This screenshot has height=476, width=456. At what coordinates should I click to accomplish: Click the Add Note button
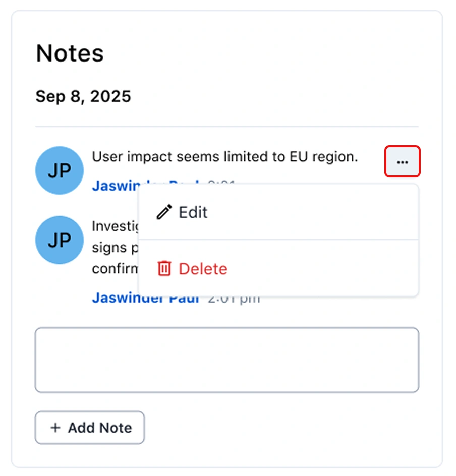(x=89, y=428)
